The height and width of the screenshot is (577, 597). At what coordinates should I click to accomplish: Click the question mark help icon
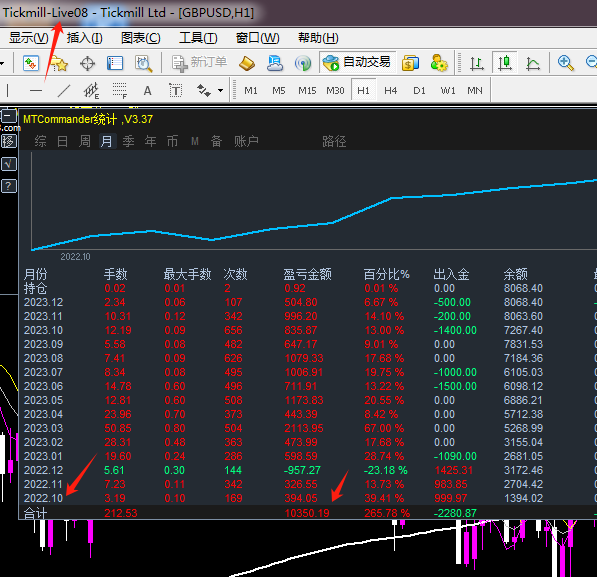tap(9, 186)
